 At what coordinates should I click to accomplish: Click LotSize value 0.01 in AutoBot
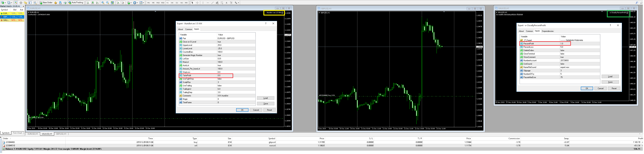(x=236, y=59)
